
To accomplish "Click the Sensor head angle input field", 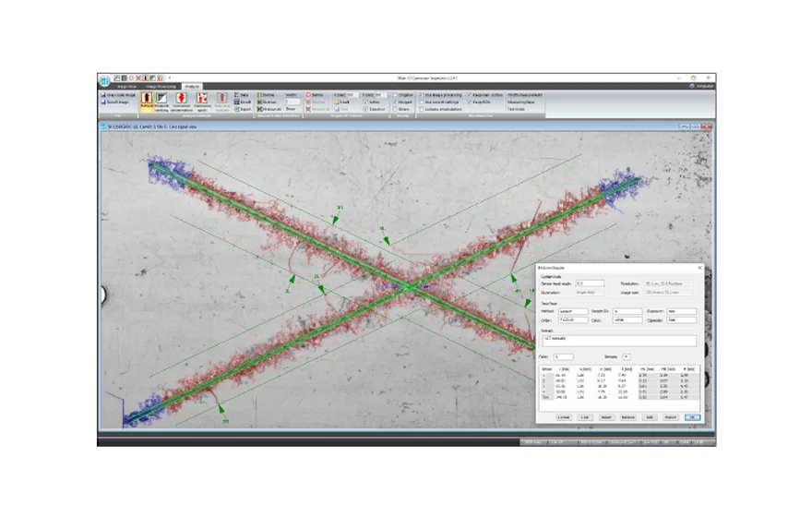I will 590,283.
